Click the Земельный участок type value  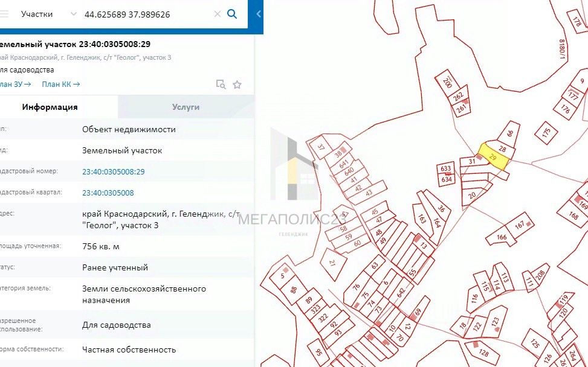[122, 150]
